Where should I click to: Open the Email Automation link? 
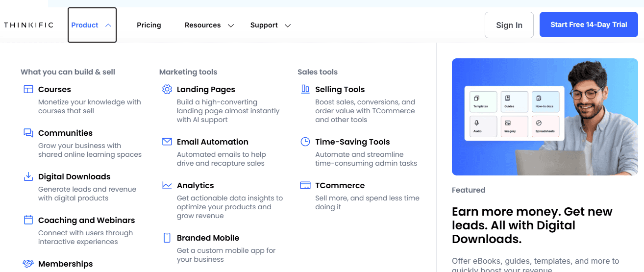[213, 142]
